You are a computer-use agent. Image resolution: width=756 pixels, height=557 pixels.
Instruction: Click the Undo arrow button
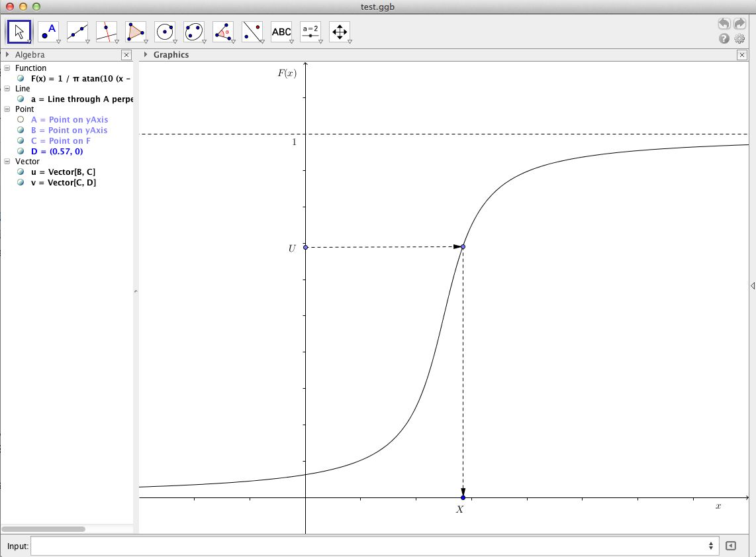(724, 24)
